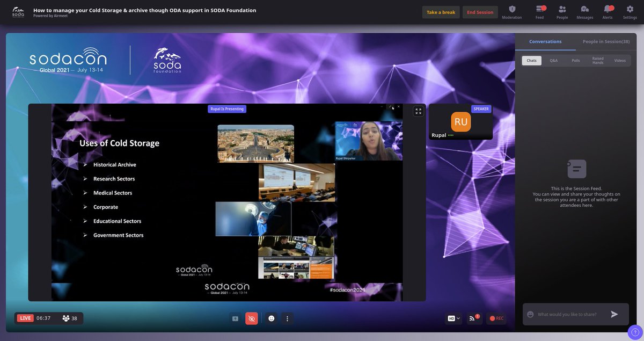The height and width of the screenshot is (341, 644).
Task: Open the Moderation shield icon
Action: (x=511, y=9)
